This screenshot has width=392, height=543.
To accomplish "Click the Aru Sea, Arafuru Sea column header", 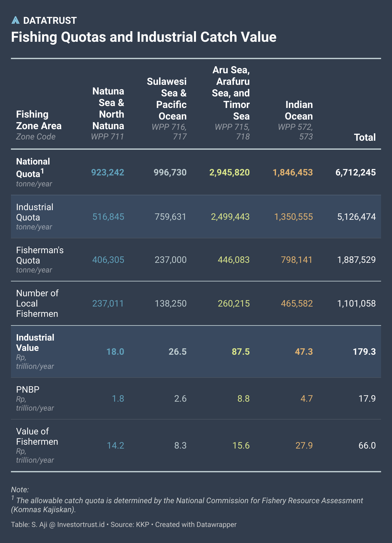I will tap(231, 93).
